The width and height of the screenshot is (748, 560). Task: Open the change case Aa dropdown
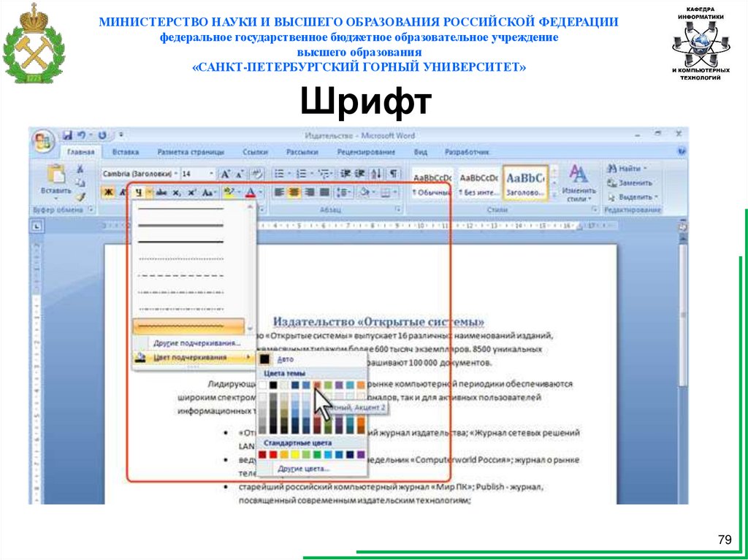(209, 192)
